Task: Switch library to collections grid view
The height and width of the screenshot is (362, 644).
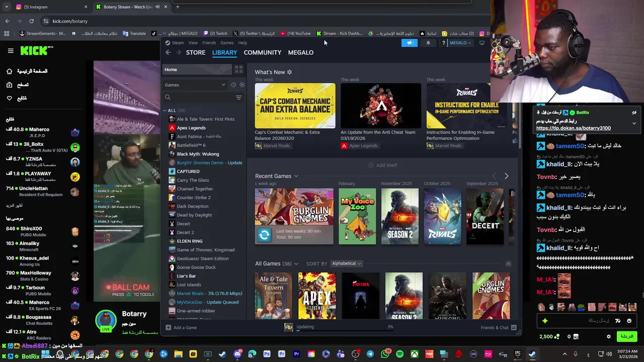Action: 238,69
